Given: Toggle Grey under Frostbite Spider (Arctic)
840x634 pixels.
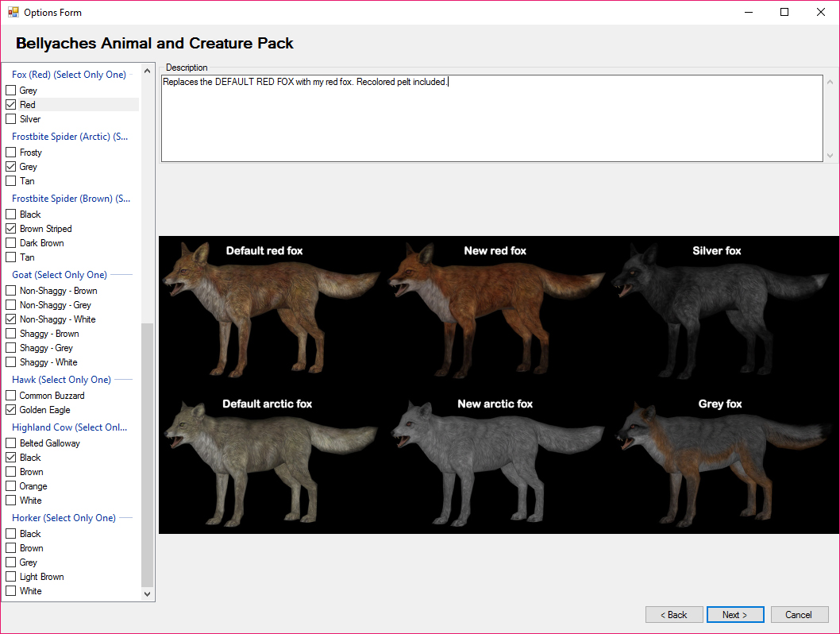Looking at the screenshot, I should coord(10,167).
